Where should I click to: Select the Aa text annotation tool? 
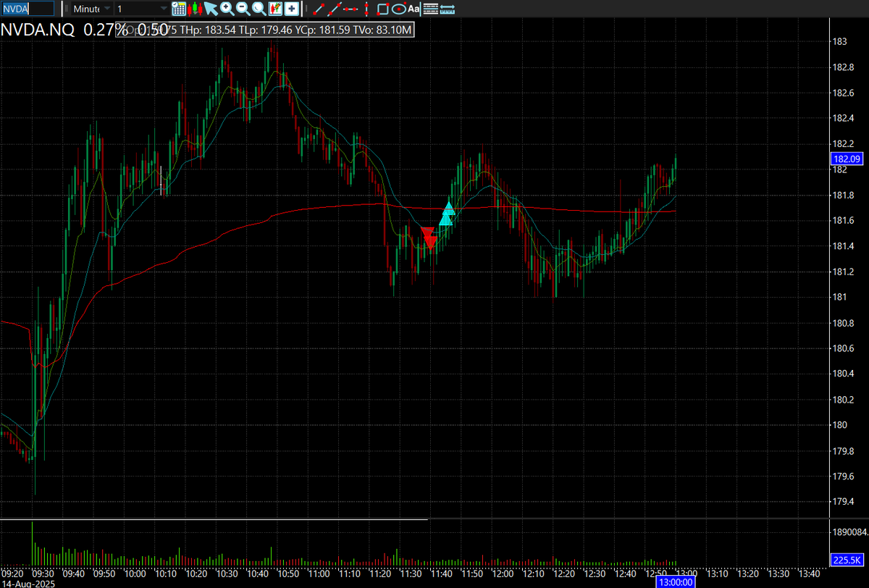(413, 9)
